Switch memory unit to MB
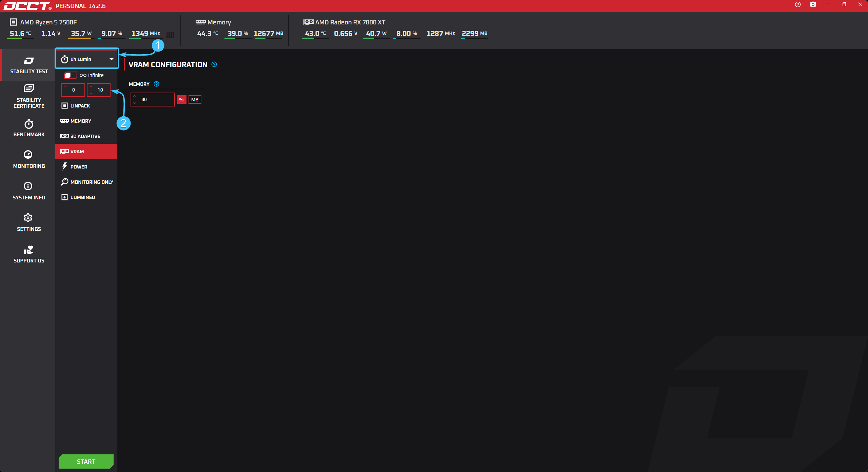868x472 pixels. (x=195, y=100)
